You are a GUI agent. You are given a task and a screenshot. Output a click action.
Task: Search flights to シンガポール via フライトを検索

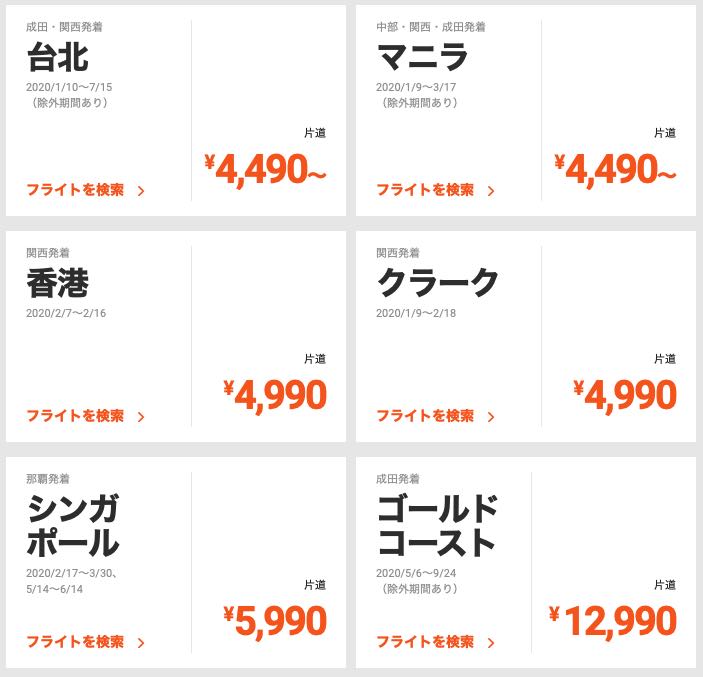75,642
